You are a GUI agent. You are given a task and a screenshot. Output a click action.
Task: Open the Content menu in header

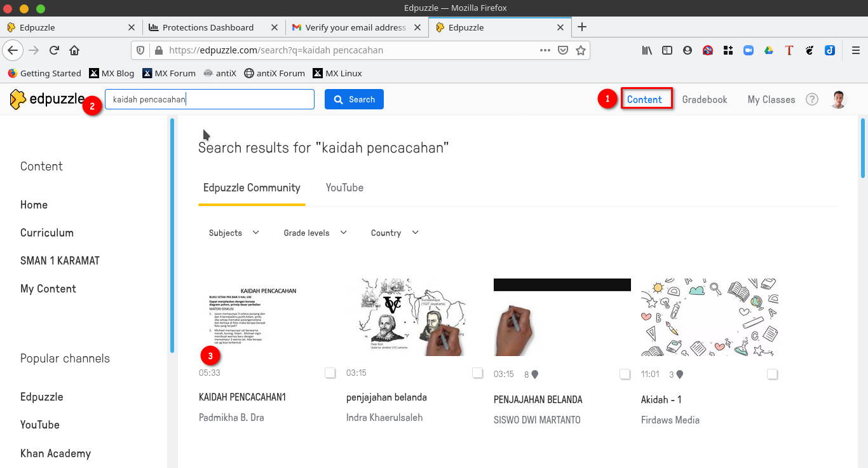[644, 99]
